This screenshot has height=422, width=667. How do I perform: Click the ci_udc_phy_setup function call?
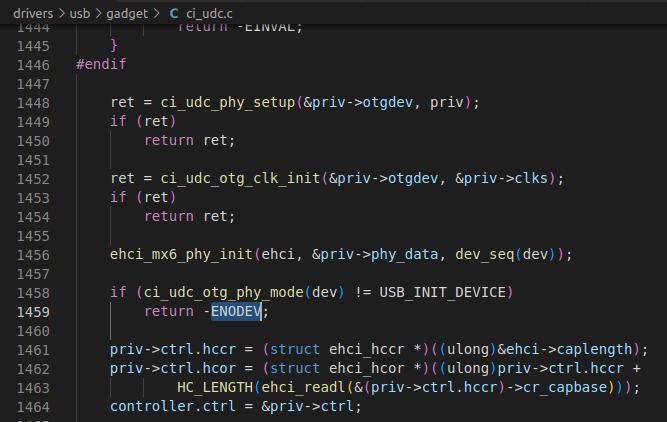[228, 103]
